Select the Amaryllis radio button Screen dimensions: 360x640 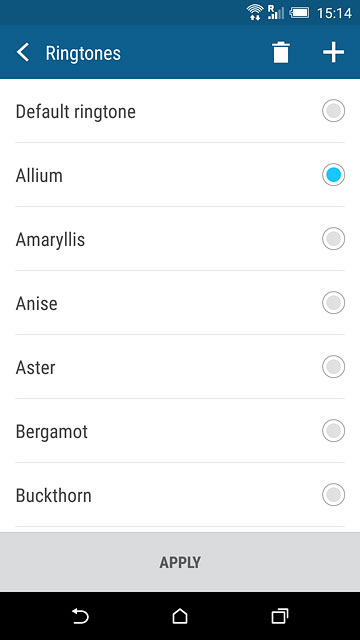[333, 239]
